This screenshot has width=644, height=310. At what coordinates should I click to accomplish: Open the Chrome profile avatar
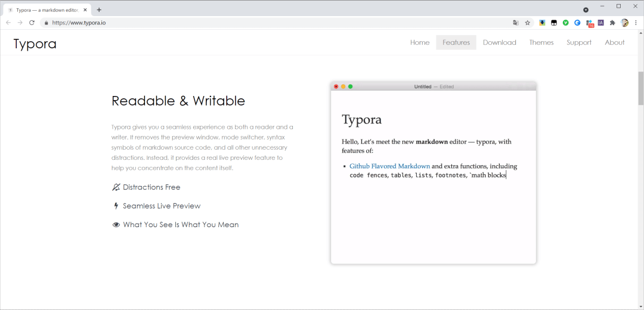coord(625,23)
